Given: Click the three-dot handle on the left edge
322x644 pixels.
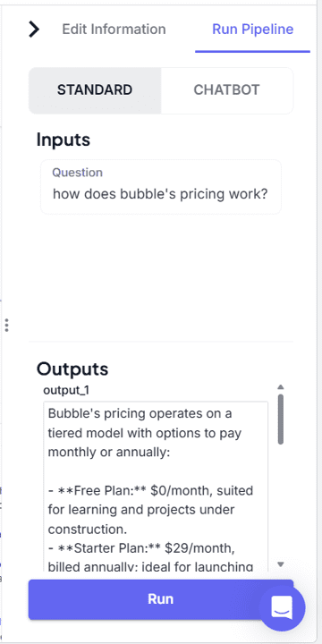Looking at the screenshot, I should coord(6,325).
